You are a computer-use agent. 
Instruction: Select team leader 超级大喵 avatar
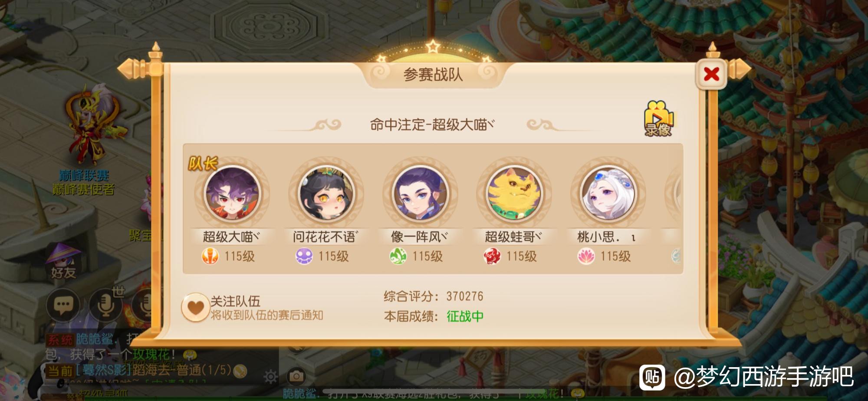coord(232,194)
